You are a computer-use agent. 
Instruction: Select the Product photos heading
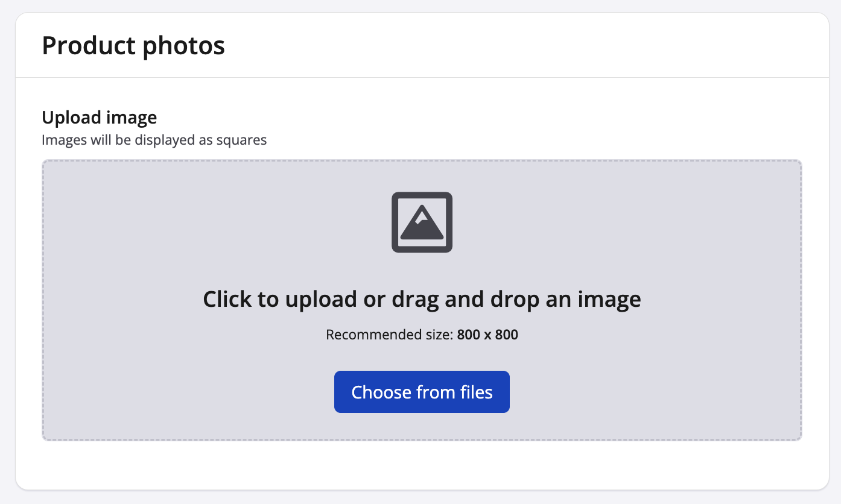click(133, 46)
